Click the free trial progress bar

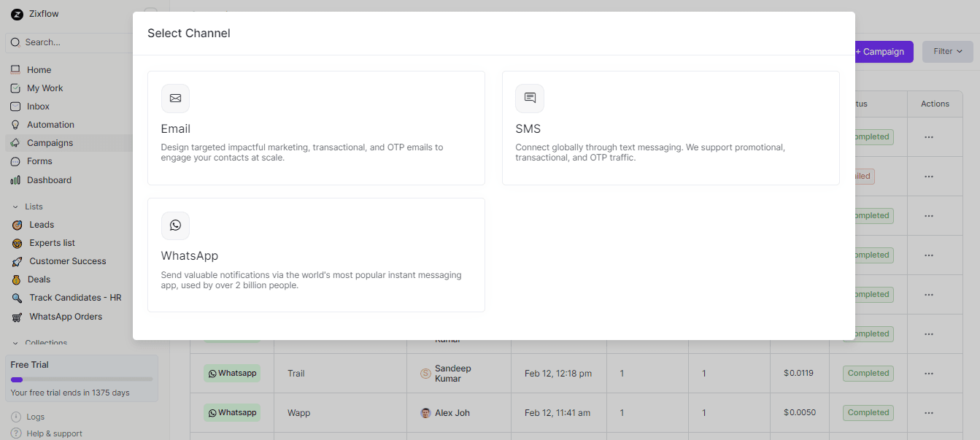coord(82,379)
